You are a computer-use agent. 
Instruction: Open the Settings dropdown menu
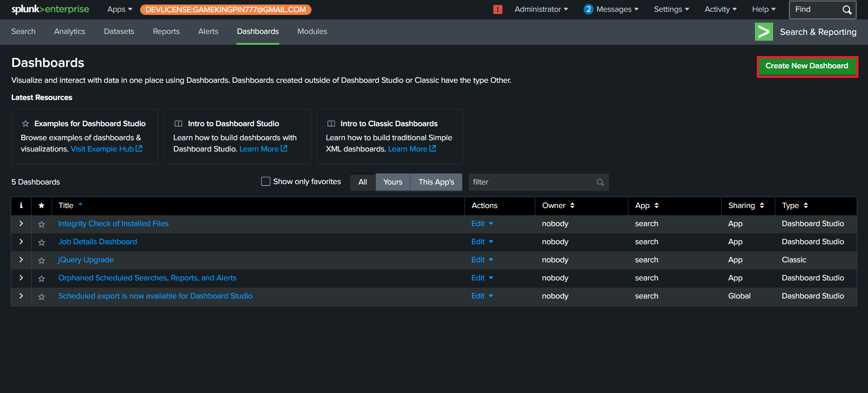[x=671, y=9]
